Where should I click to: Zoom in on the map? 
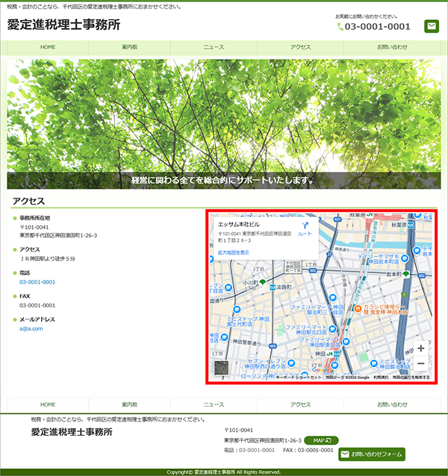click(421, 348)
